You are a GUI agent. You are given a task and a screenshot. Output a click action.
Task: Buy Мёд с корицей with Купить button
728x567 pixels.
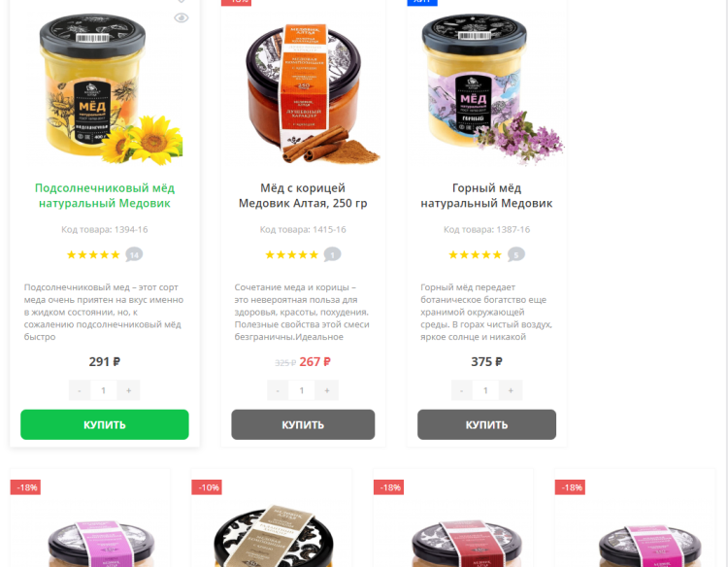tap(303, 424)
